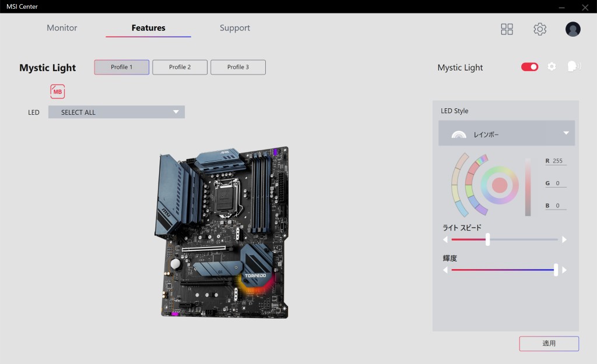Click the 適用 apply button

(549, 344)
